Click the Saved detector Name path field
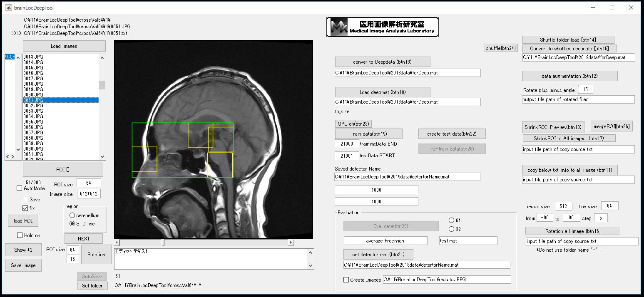Image resolution: width=644 pixels, height=297 pixels. point(408,177)
